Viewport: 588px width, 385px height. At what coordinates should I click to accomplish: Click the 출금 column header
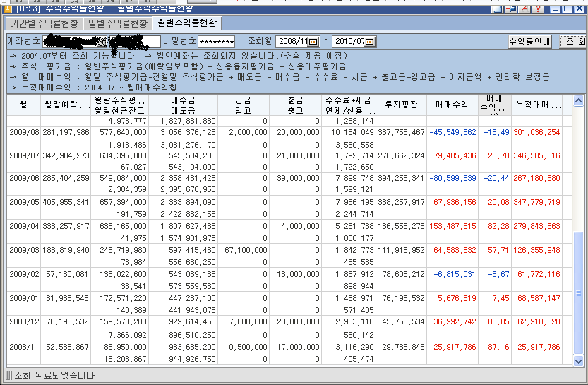[x=296, y=100]
